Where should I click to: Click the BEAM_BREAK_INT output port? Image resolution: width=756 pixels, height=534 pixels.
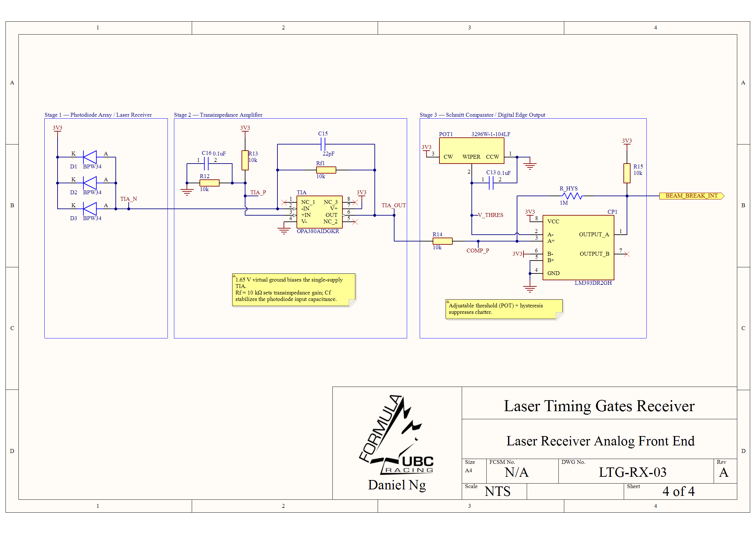691,196
